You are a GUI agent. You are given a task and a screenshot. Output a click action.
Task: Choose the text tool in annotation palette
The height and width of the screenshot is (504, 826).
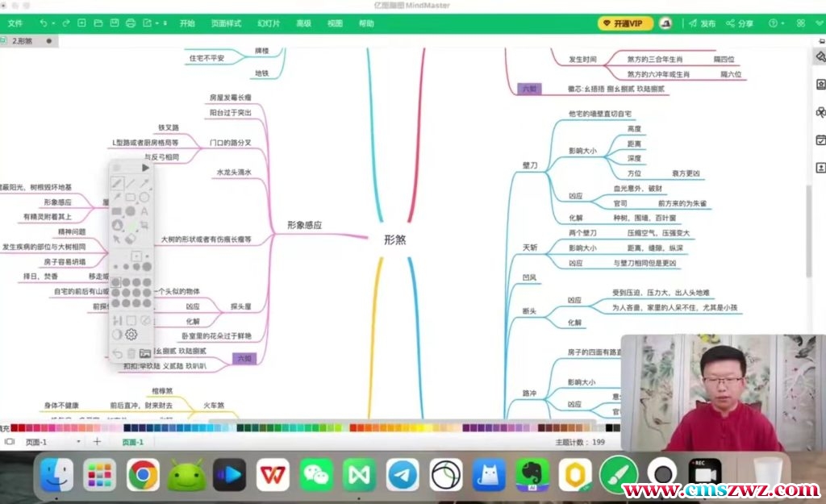(144, 211)
